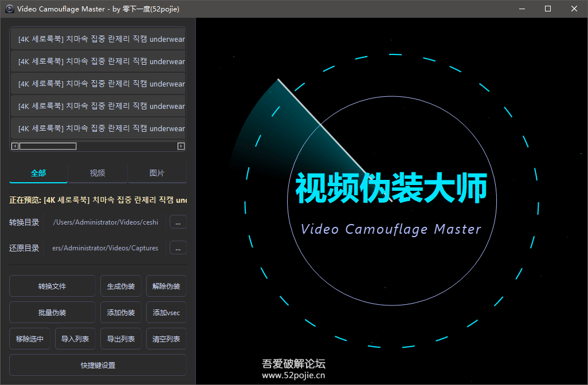Switch to the 全部 tab
588x385 pixels.
[x=38, y=173]
